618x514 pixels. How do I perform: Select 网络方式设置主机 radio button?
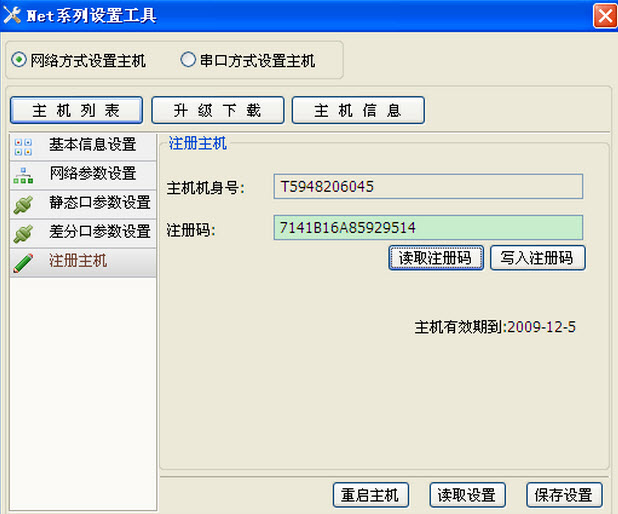tap(19, 60)
